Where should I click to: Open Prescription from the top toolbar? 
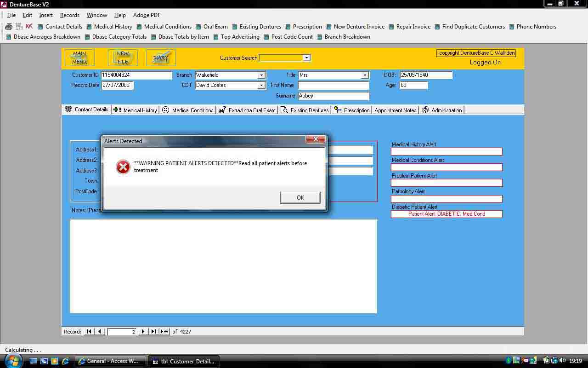point(304,27)
